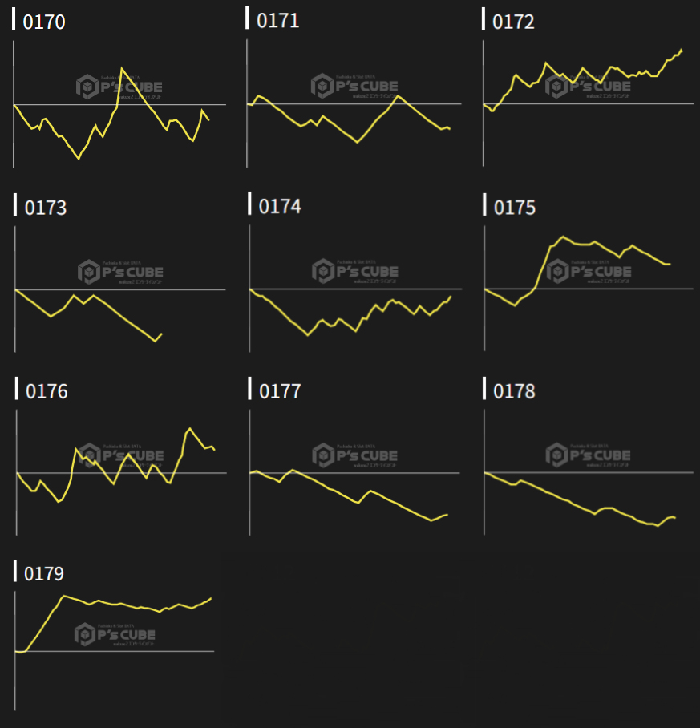
Task: Click the P's CUBE watermark logo on 0175
Action: click(x=558, y=271)
